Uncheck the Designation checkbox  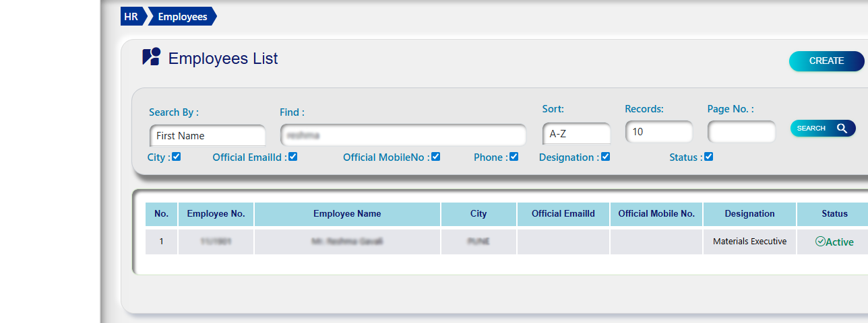[605, 157]
